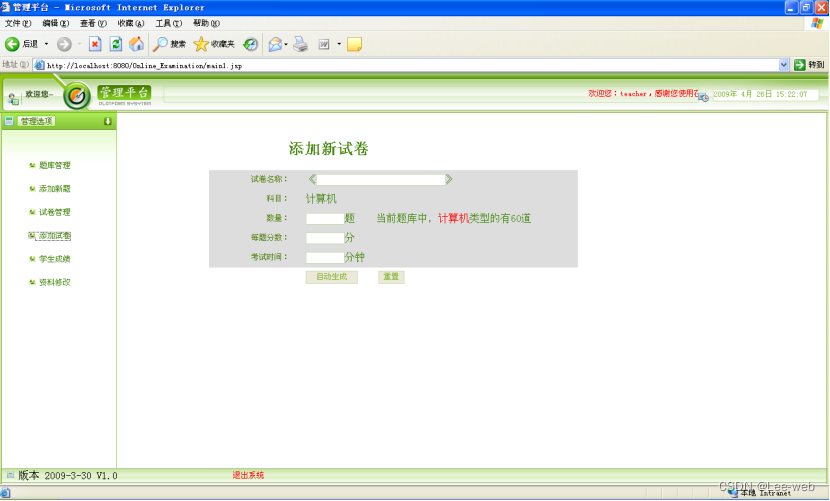Viewport: 830px width, 501px height.
Task: Click the yellow note icon in the toolbar
Action: (354, 44)
